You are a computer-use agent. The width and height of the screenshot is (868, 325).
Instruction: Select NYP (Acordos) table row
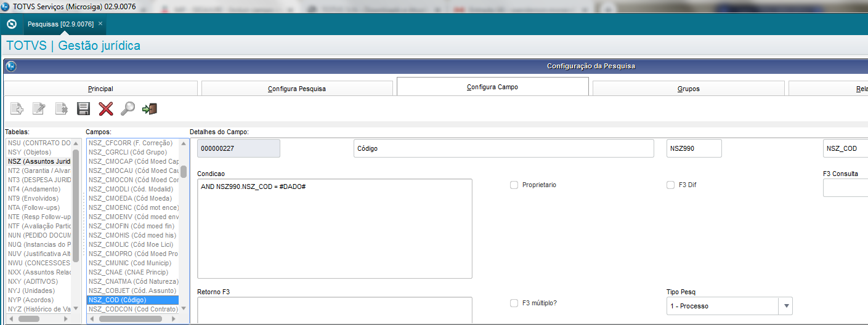coord(39,300)
